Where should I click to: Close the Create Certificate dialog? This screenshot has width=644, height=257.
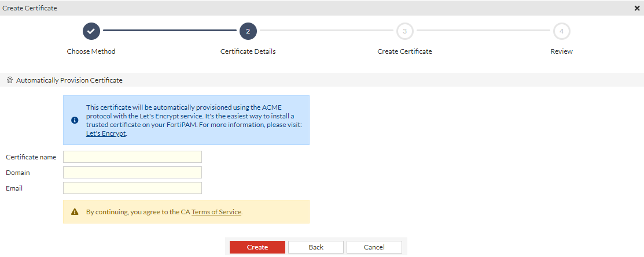(637, 8)
